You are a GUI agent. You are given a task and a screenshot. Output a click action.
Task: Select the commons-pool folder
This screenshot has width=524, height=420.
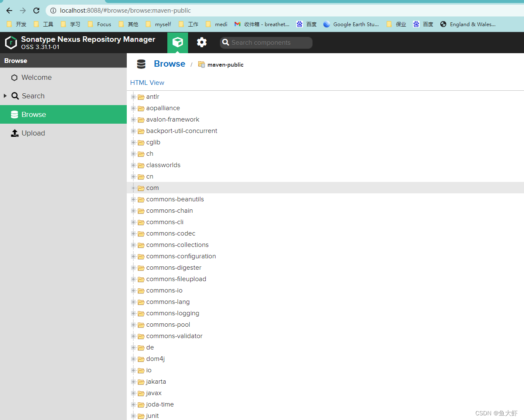click(x=168, y=325)
